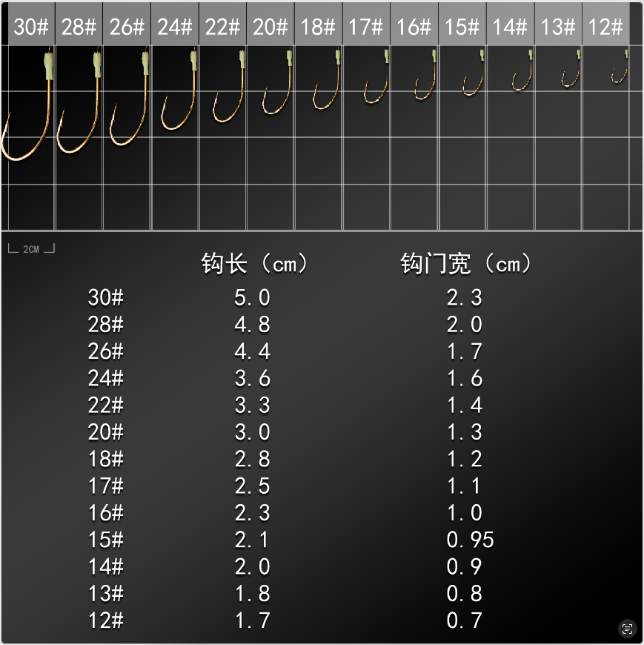This screenshot has width=644, height=645.
Task: Click the 15# hook image
Action: click(x=474, y=76)
